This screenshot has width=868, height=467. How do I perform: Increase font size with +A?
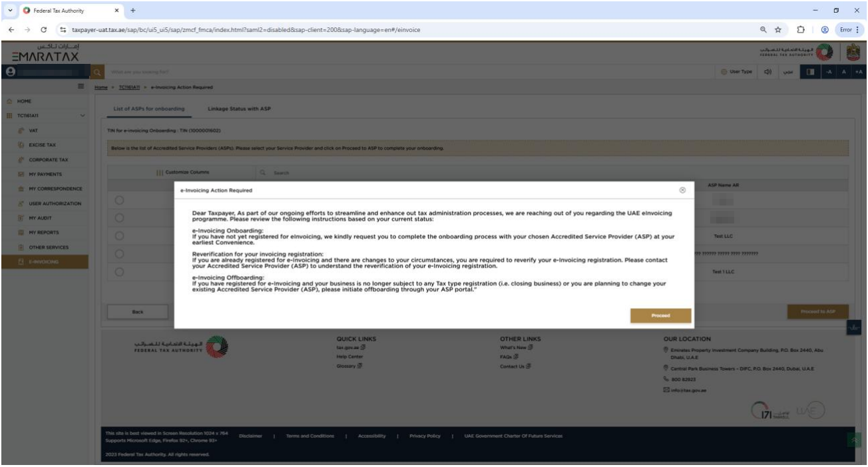pyautogui.click(x=860, y=72)
